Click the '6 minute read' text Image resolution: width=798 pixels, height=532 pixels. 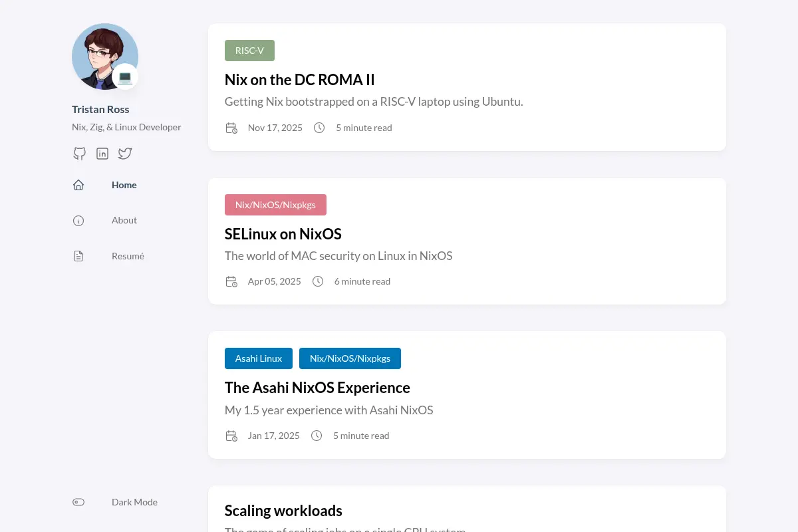coord(362,281)
